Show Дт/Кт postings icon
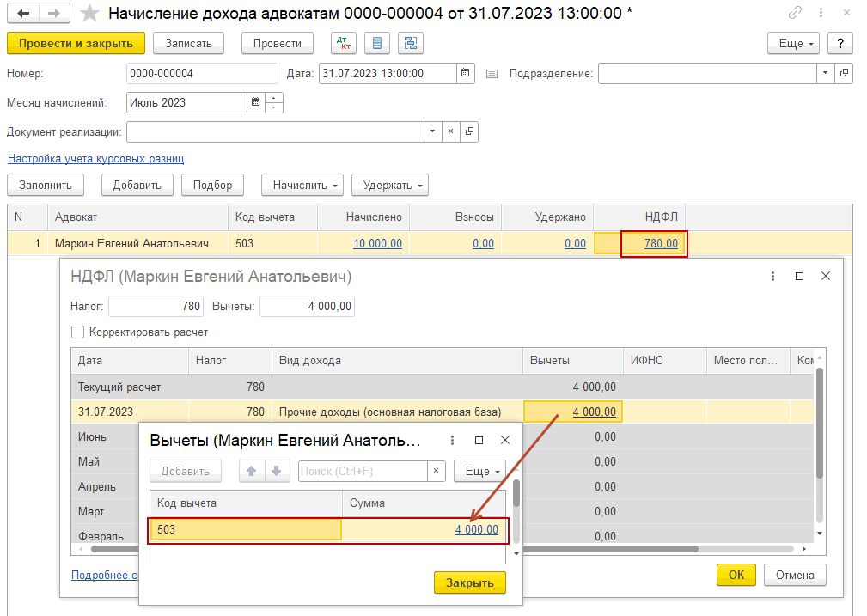This screenshot has width=867, height=616. click(344, 44)
